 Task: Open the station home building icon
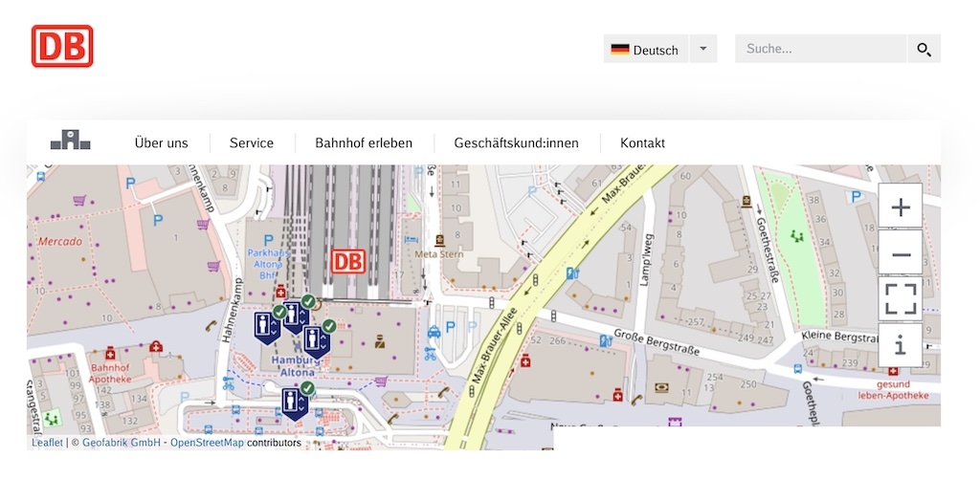pos(70,141)
